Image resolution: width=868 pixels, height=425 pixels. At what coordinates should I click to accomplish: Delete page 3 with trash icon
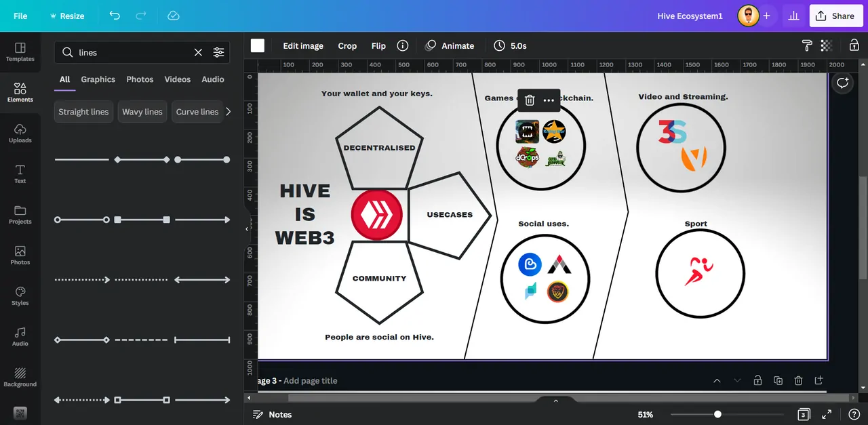[x=798, y=381]
